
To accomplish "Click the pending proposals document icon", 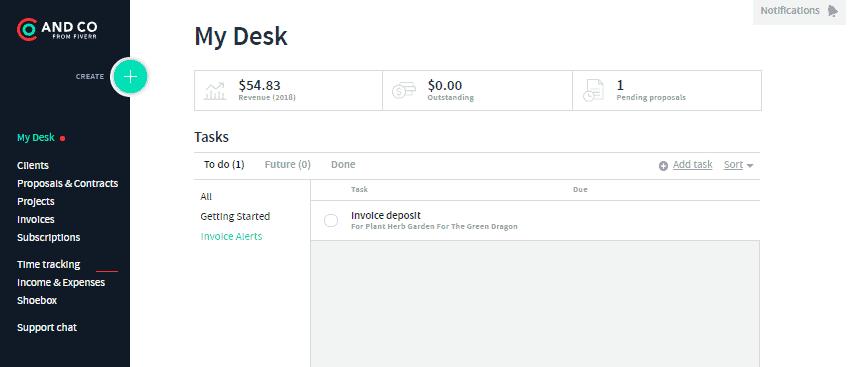I will (x=593, y=91).
